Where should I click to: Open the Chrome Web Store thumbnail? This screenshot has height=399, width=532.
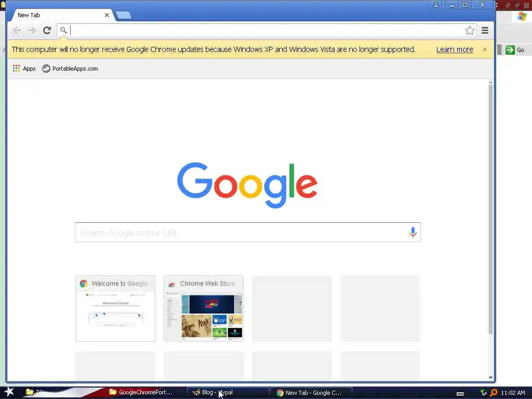click(204, 309)
